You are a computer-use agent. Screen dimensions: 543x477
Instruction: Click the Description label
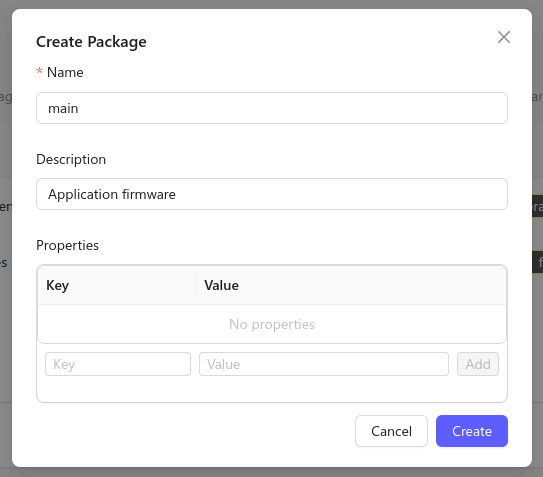point(71,159)
